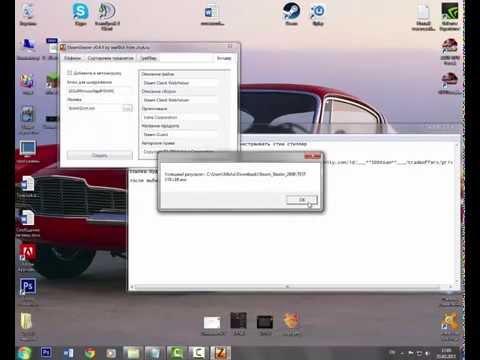
Task: Open TeamSpeak 3 Client desktop icon
Action: [107, 16]
